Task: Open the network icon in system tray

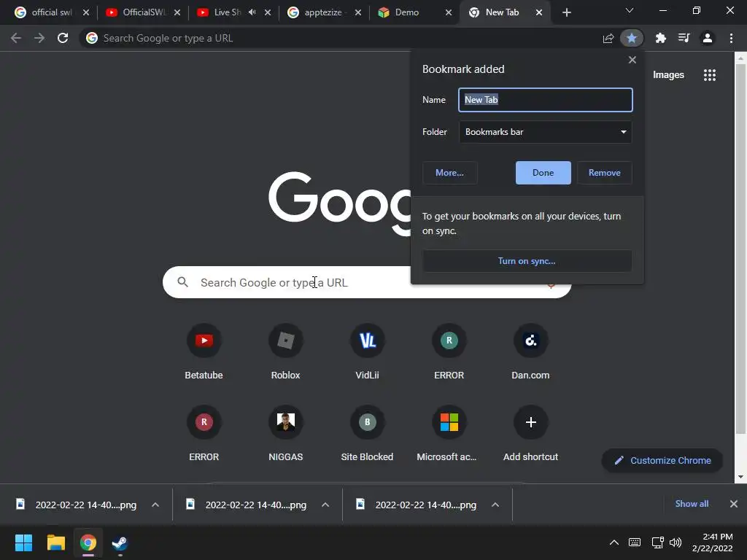Action: 657,542
